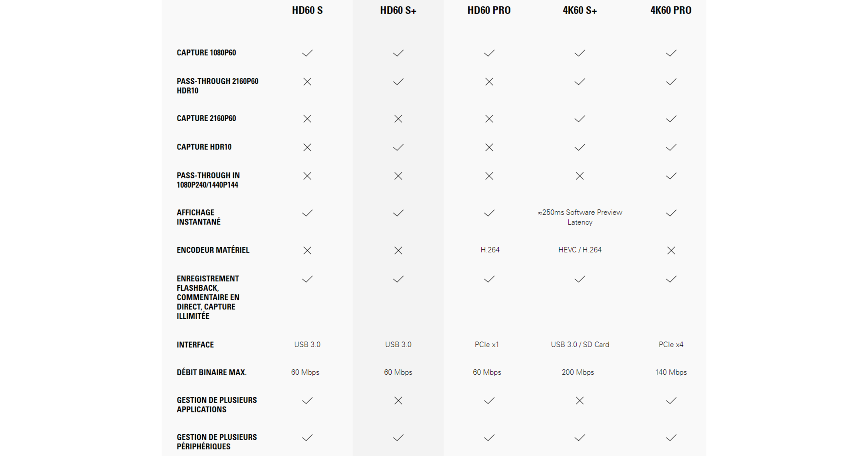Screen dimensions: 868x456
Task: Click the Encodeur Matériel row label
Action: [213, 250]
